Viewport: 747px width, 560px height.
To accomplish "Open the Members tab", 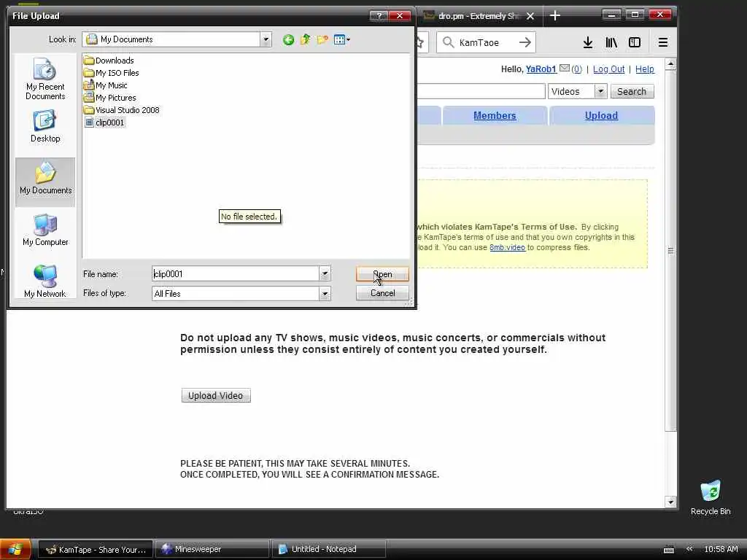I will point(495,115).
